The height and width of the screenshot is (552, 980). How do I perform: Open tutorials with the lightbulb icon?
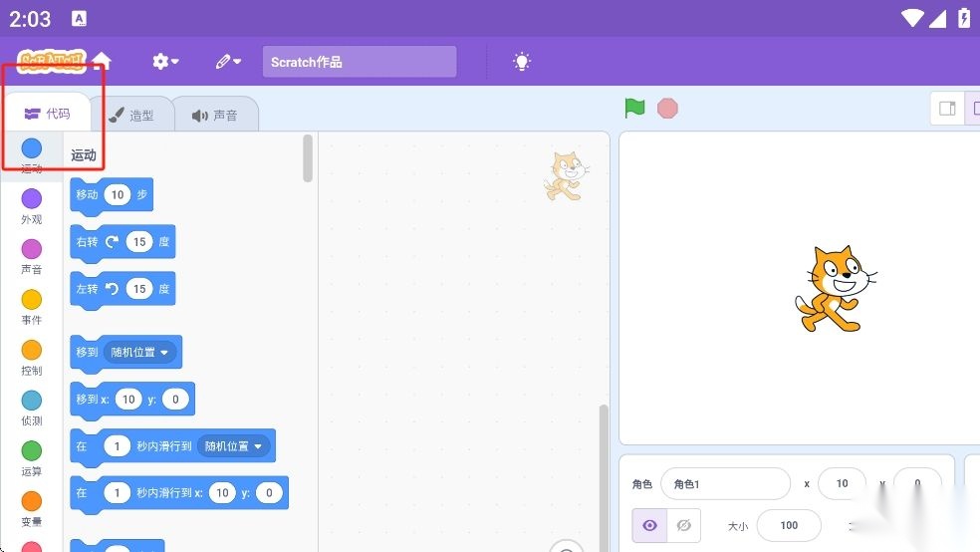[521, 61]
